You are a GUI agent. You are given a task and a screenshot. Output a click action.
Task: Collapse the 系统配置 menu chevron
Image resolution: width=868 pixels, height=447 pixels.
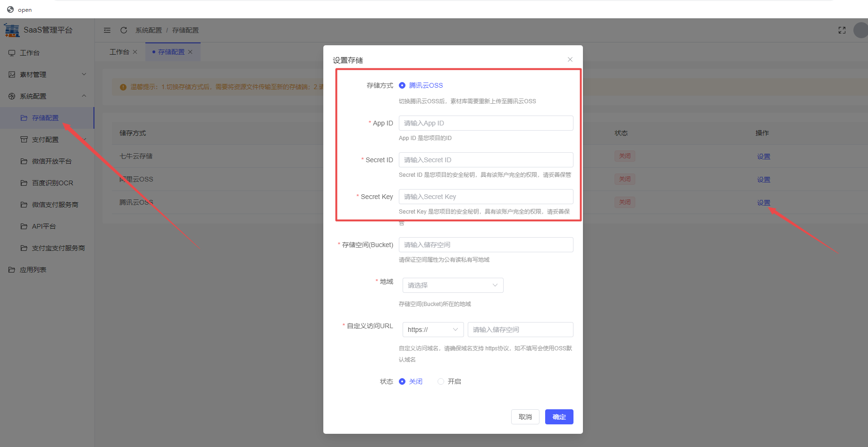click(x=84, y=96)
